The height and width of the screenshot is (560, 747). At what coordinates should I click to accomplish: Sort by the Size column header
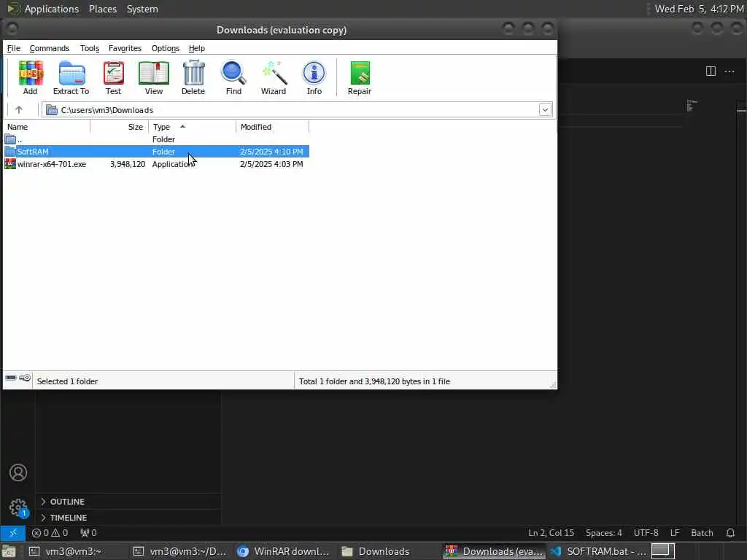click(x=120, y=127)
